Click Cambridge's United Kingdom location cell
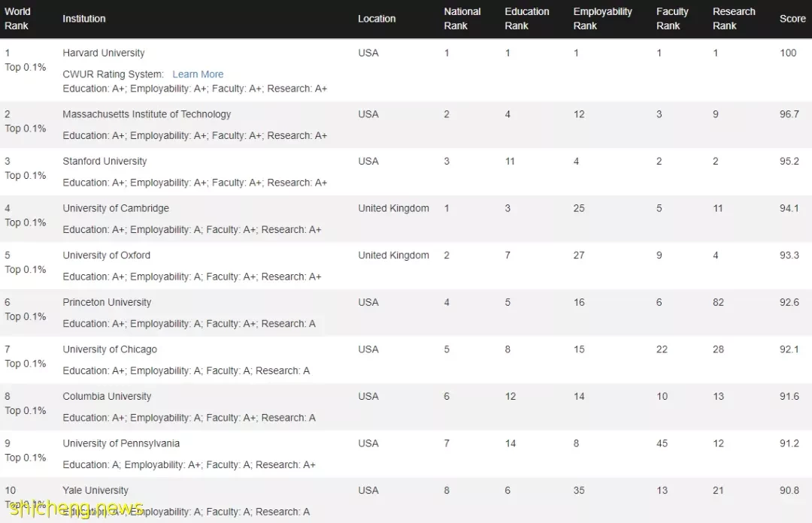Screen dimensions: 812x523 pos(393,208)
